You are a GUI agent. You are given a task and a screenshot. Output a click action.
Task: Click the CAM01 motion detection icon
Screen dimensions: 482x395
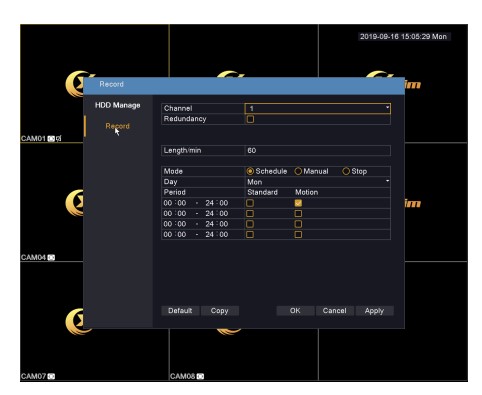pyautogui.click(x=59, y=138)
